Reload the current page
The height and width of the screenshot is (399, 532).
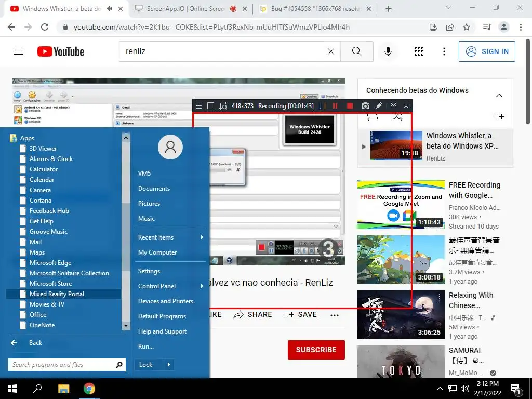tap(45, 27)
